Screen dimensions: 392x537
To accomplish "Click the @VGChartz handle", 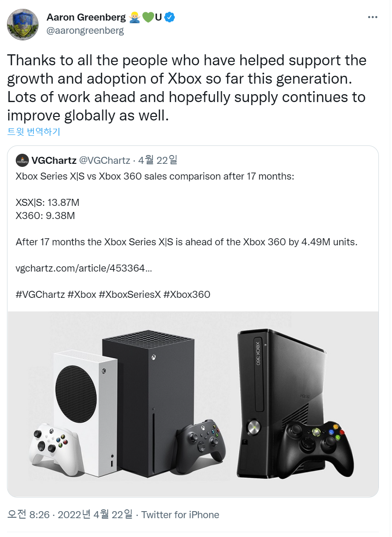I will click(x=105, y=160).
